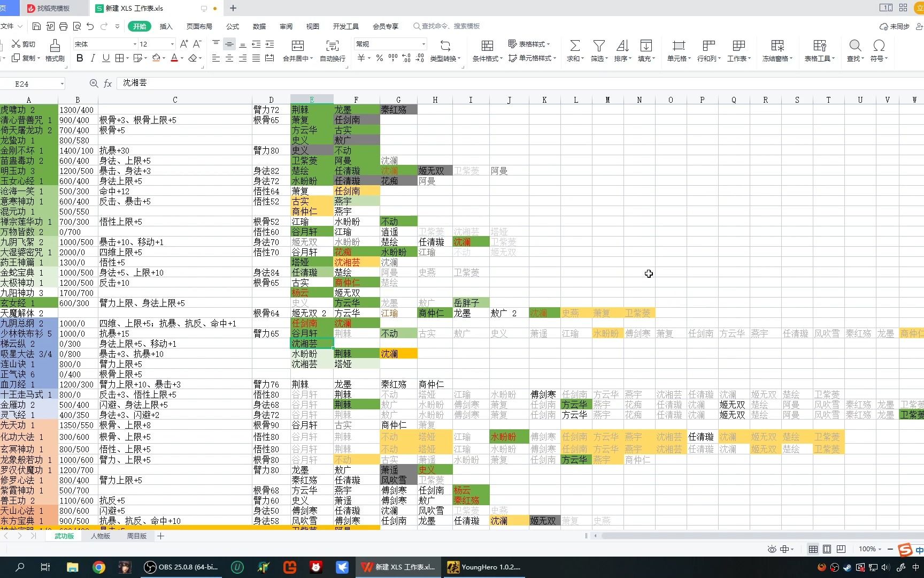Click the Print icon in quick access toolbar
This screenshot has height=578, width=924.
pos(63,26)
